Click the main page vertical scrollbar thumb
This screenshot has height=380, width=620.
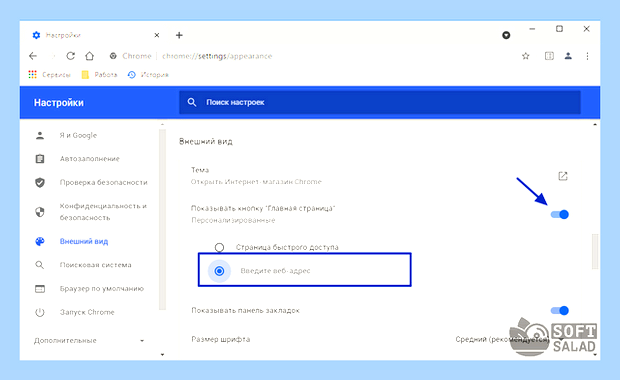tap(595, 251)
